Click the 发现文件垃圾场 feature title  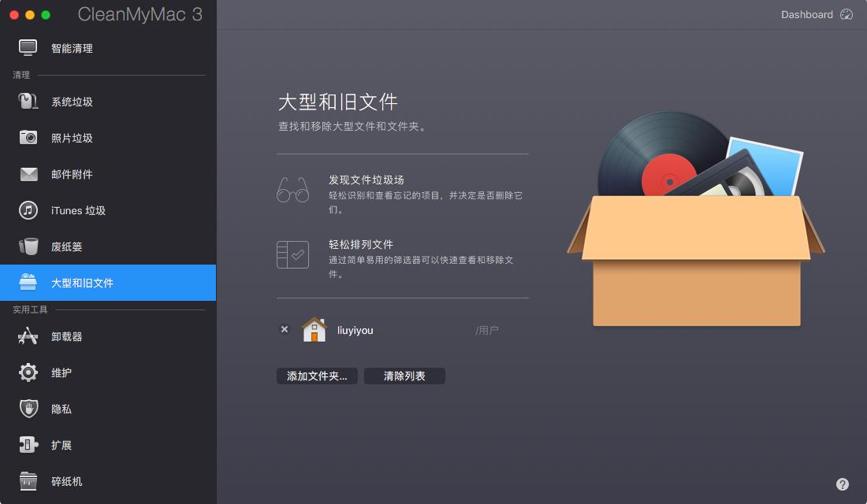[366, 180]
